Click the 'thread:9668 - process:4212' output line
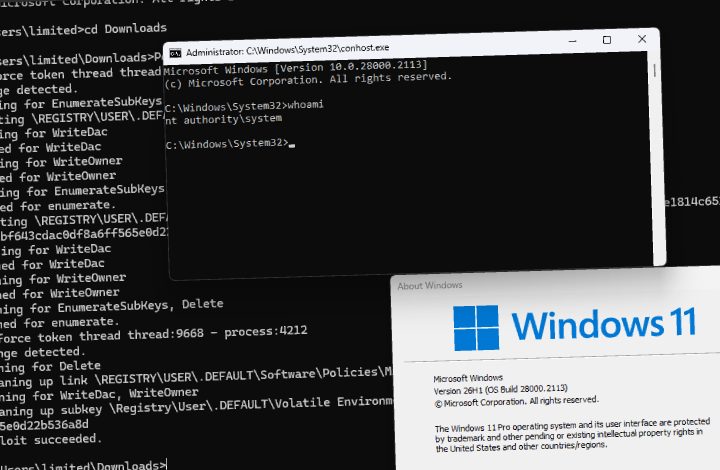Image resolution: width=720 pixels, height=470 pixels. tap(218, 332)
